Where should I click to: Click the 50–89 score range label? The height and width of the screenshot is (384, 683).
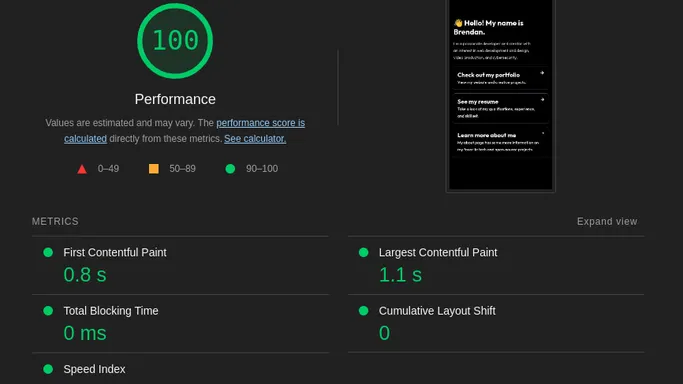183,169
